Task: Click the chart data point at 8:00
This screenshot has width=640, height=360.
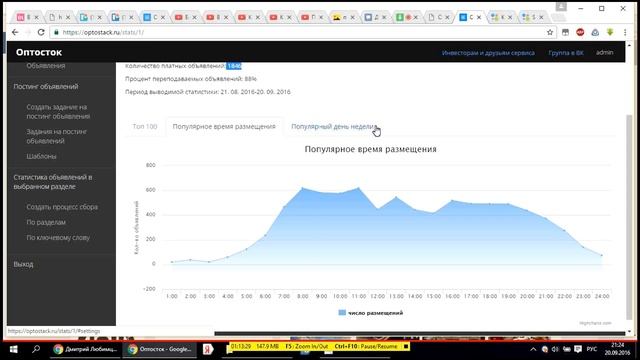Action: point(302,188)
